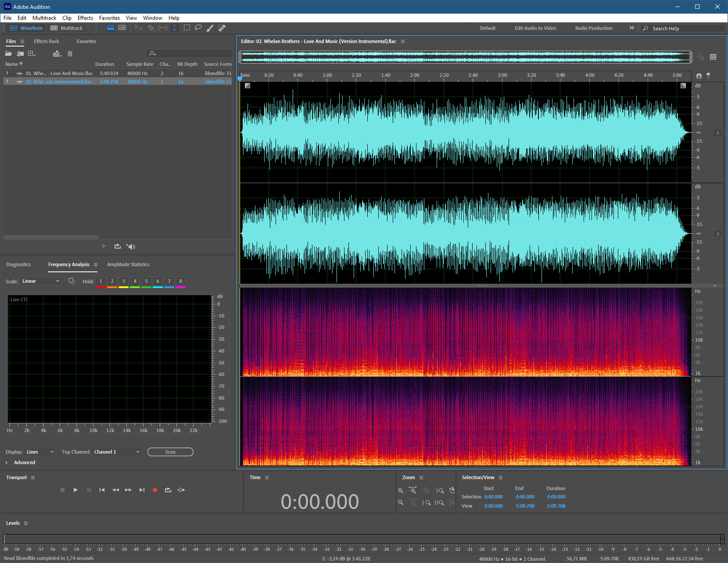Open the Effects menu
The height and width of the screenshot is (563, 728).
click(x=85, y=18)
